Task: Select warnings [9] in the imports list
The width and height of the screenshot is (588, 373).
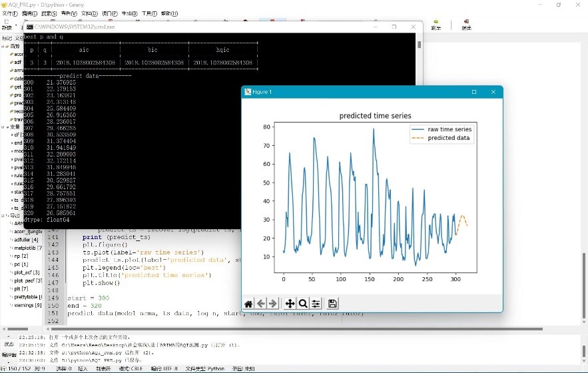Action: tap(28, 305)
